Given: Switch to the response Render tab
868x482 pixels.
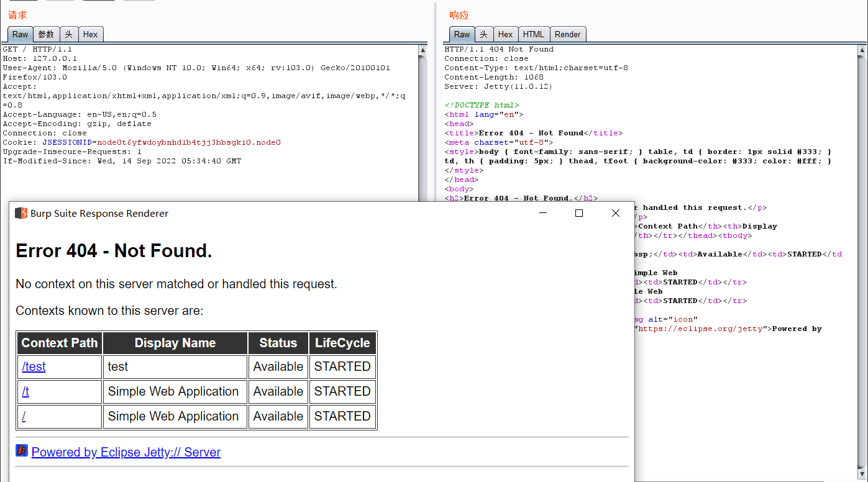Looking at the screenshot, I should pyautogui.click(x=568, y=34).
